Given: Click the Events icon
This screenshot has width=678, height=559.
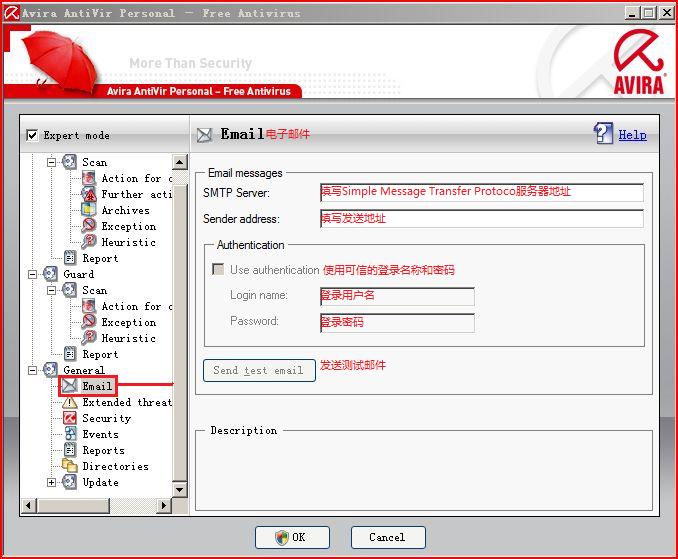Looking at the screenshot, I should tap(70, 434).
